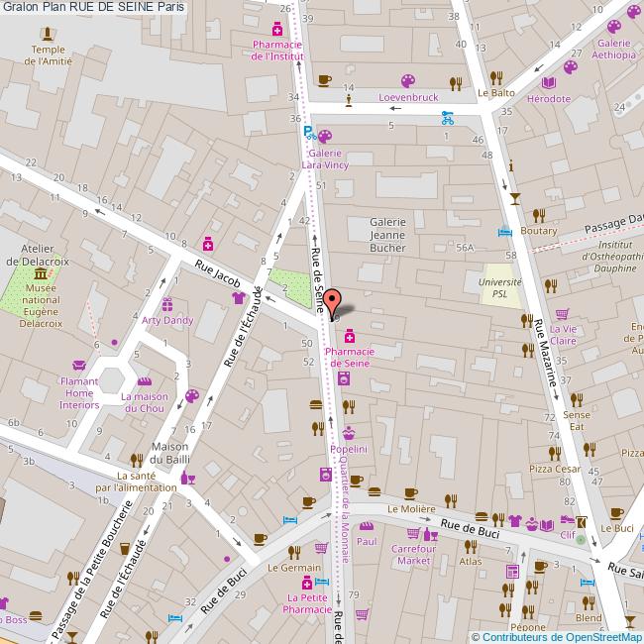Click the Université PSL building area
Image resolution: width=644 pixels, height=644 pixels.
[x=500, y=285]
